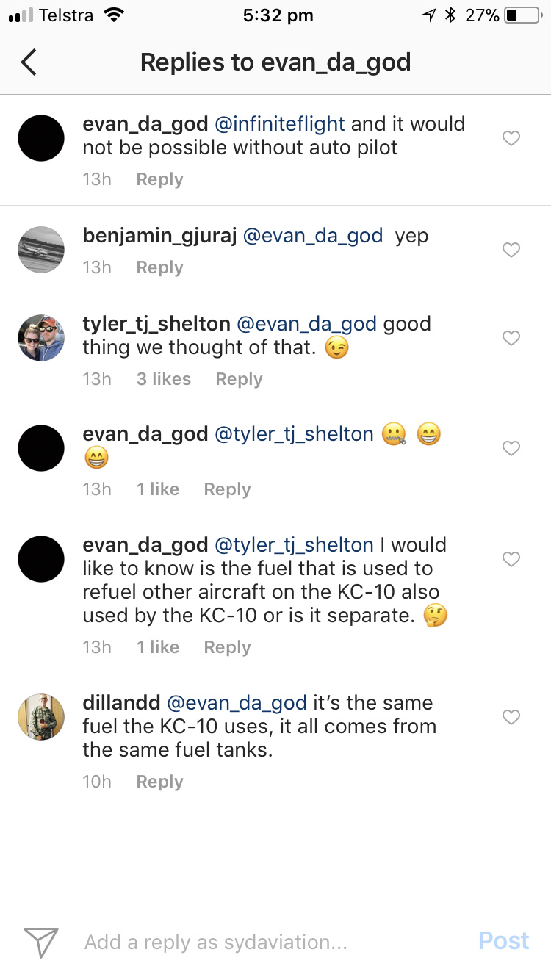
Task: View the 3 likes on tyler_tj_shelton's comment
Action: [163, 379]
